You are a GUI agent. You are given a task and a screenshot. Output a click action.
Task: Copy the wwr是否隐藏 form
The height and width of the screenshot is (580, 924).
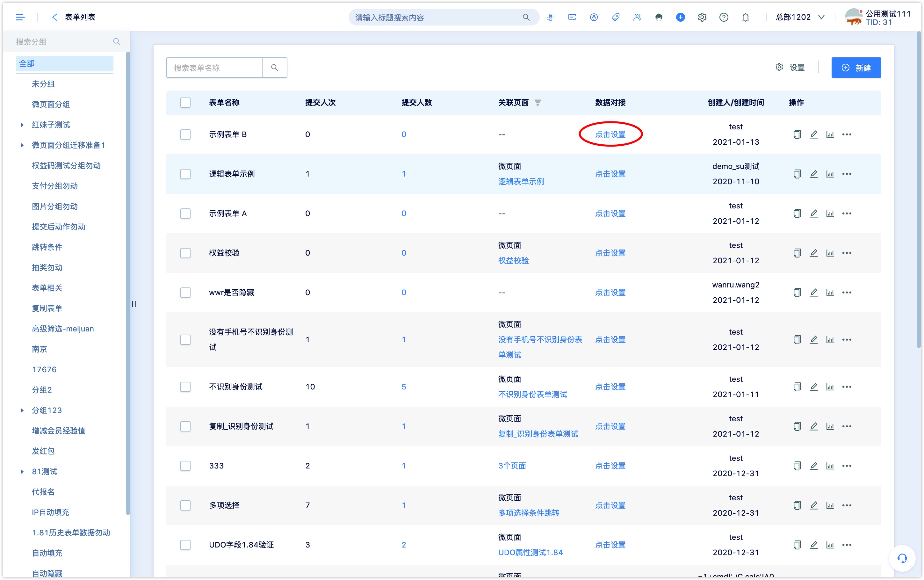point(797,292)
